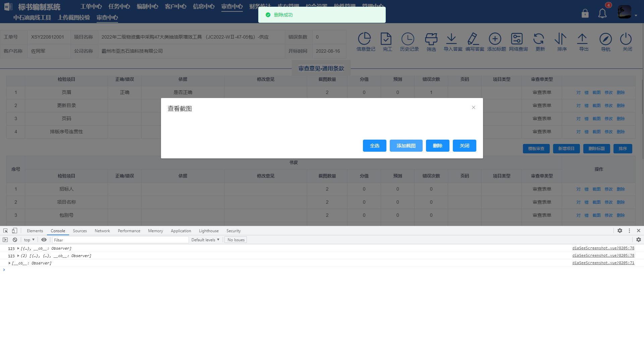
Task: Open DevTools more options menu
Action: (x=629, y=231)
